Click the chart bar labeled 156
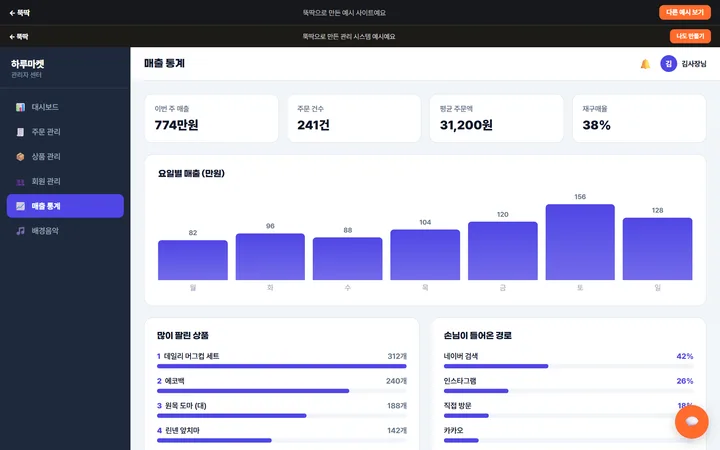The width and height of the screenshot is (720, 450). (580, 242)
